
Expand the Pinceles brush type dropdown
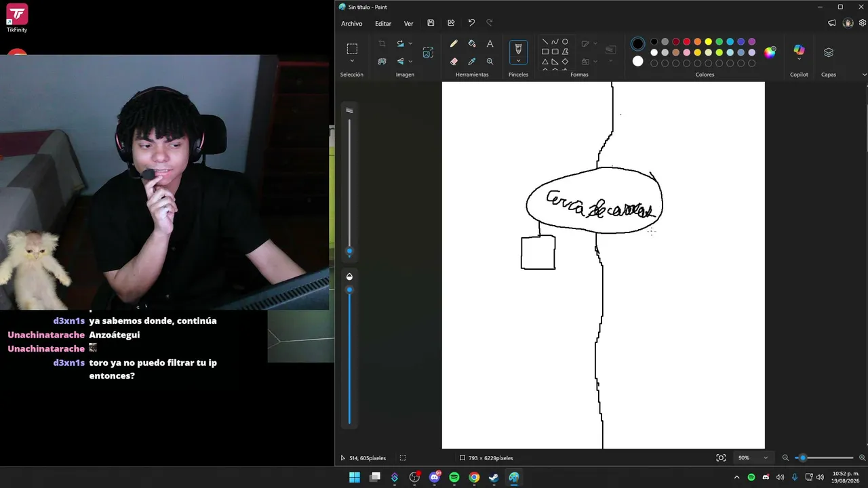(518, 61)
